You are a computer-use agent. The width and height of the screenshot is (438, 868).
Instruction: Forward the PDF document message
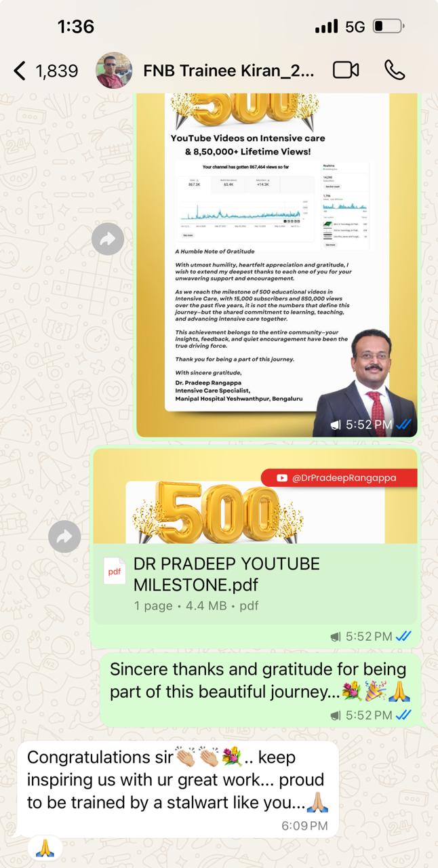tap(64, 537)
